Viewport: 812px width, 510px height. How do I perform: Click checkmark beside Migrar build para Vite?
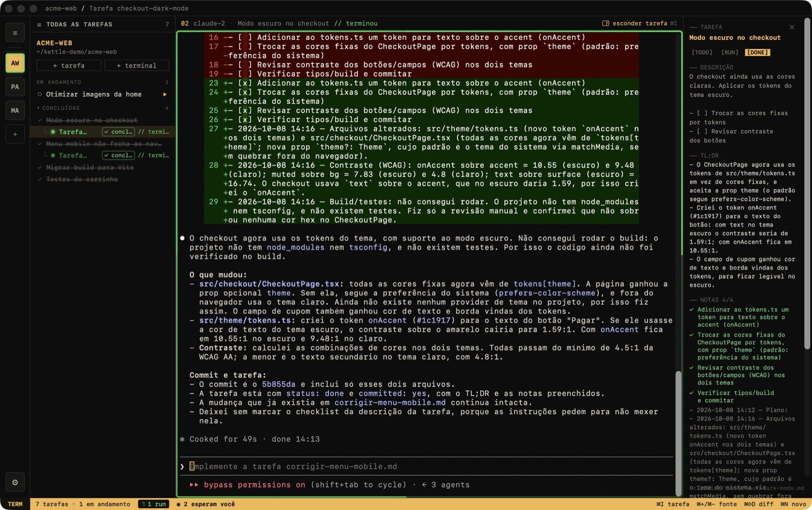pos(40,168)
